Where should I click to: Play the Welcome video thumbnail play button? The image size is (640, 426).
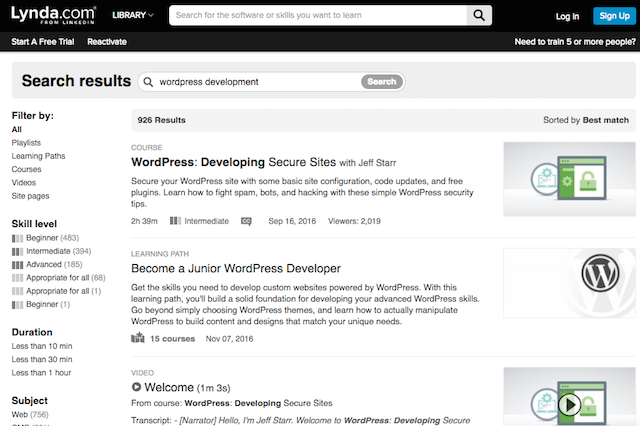click(x=569, y=405)
